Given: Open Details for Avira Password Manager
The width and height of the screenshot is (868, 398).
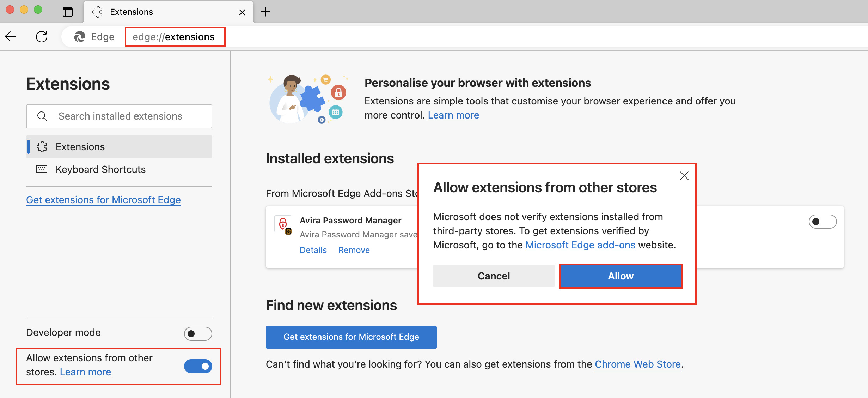Looking at the screenshot, I should tap(313, 250).
